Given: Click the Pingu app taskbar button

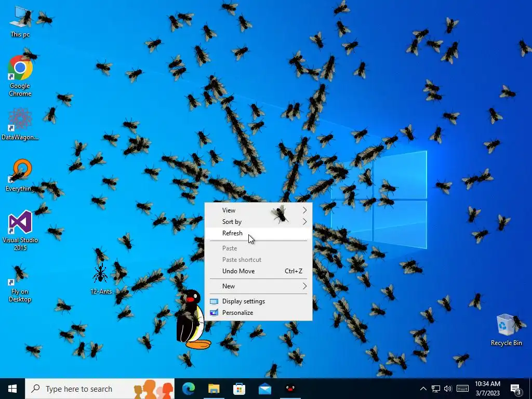Looking at the screenshot, I should coord(290,389).
